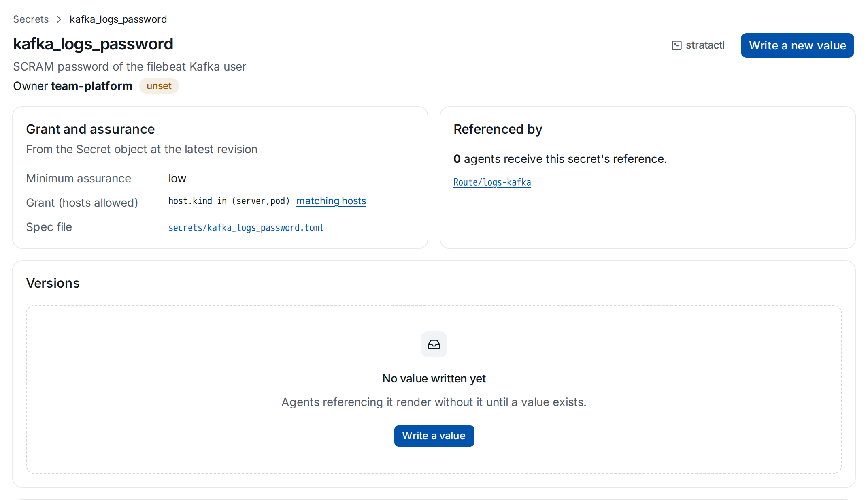The height and width of the screenshot is (500, 868).
Task: Click the grant expression host.kind in (server,pod)
Action: 229,201
